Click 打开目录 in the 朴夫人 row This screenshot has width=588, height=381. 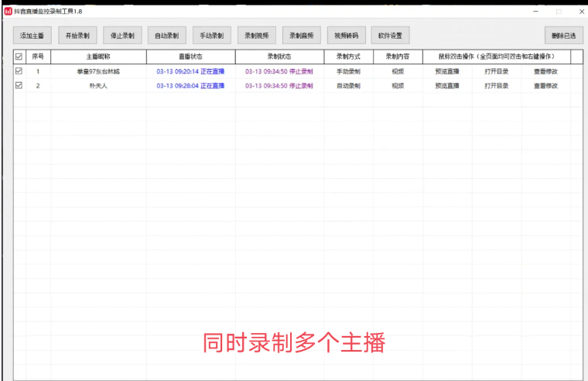[497, 85]
